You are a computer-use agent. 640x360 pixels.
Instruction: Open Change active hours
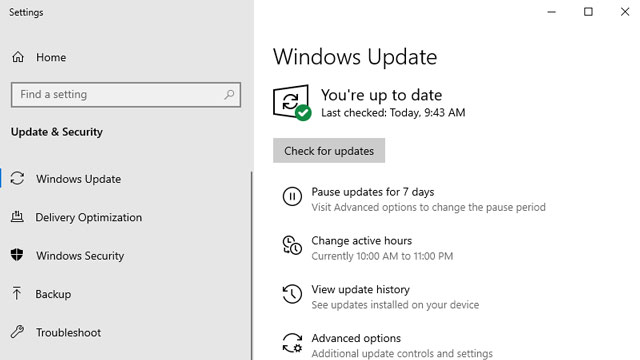(x=362, y=240)
